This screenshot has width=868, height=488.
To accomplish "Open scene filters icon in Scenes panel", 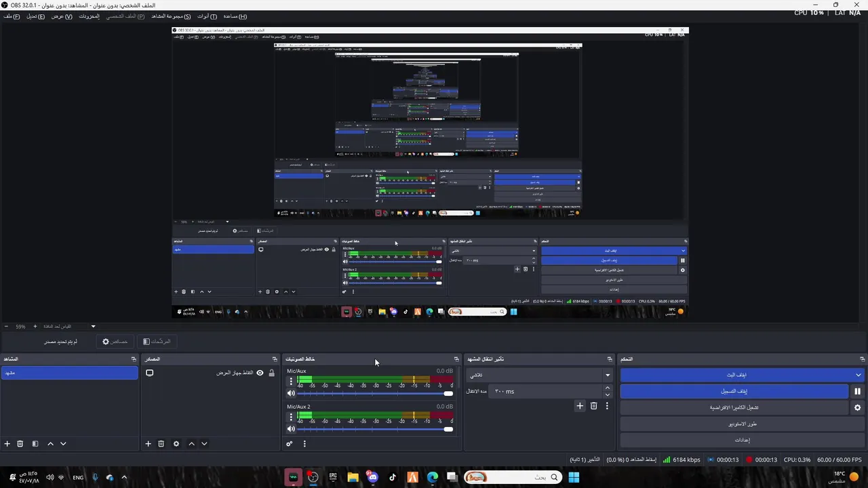I will pyautogui.click(x=35, y=444).
